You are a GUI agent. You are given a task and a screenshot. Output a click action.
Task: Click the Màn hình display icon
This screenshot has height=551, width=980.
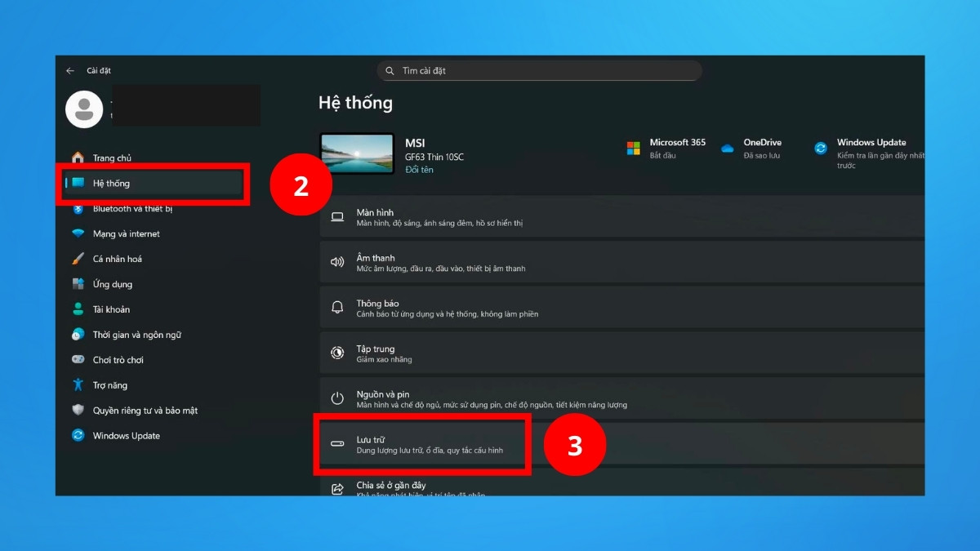[337, 217]
